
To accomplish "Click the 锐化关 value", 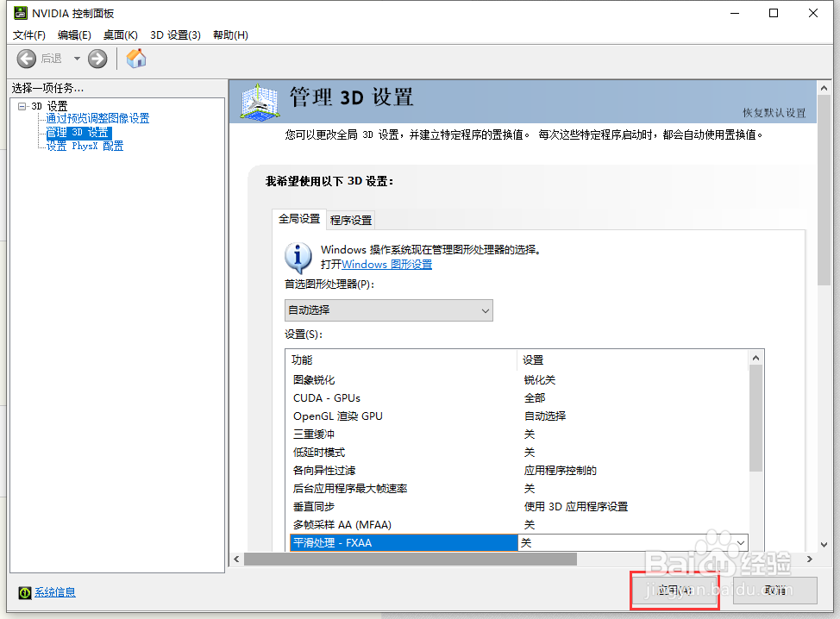I will (x=540, y=379).
